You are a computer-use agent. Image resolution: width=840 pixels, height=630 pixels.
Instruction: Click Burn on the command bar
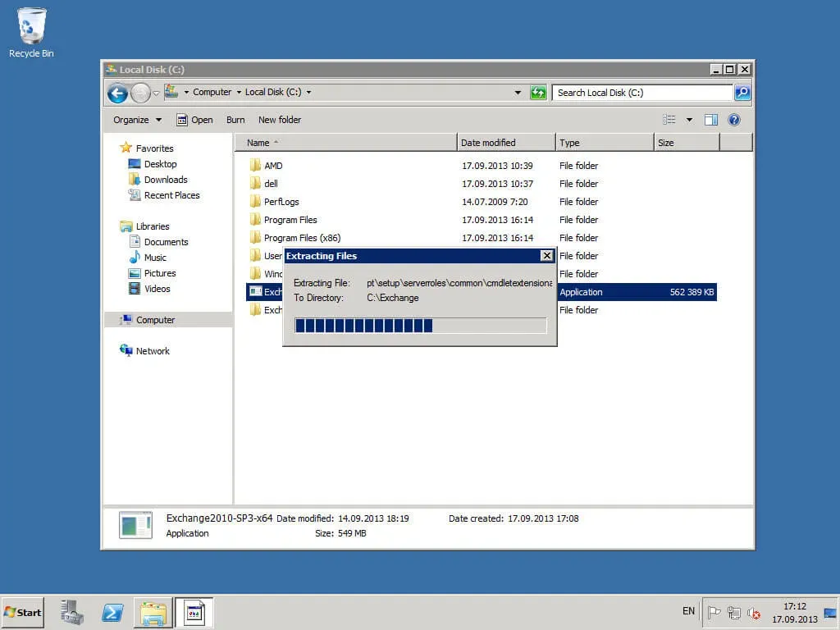click(x=235, y=120)
